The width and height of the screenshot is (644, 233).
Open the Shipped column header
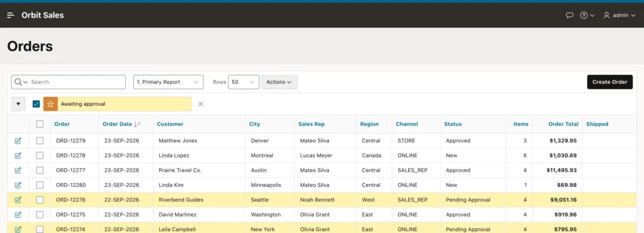pyautogui.click(x=597, y=124)
